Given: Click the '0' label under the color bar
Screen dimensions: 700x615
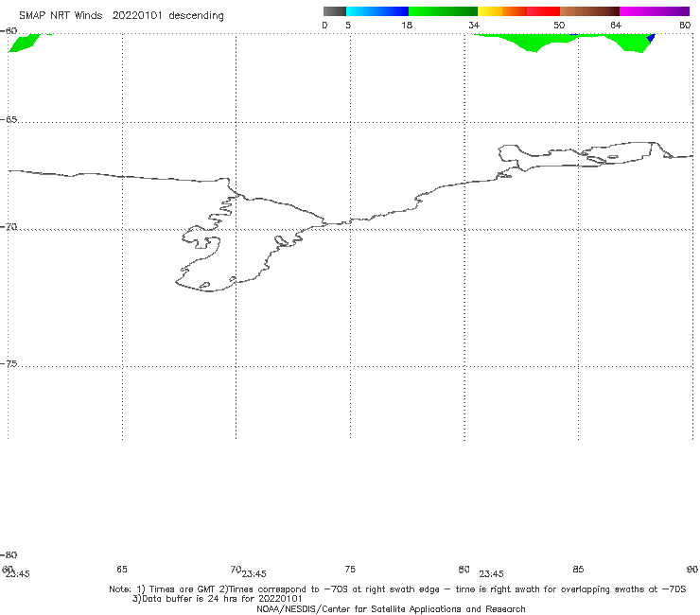Looking at the screenshot, I should tap(324, 26).
